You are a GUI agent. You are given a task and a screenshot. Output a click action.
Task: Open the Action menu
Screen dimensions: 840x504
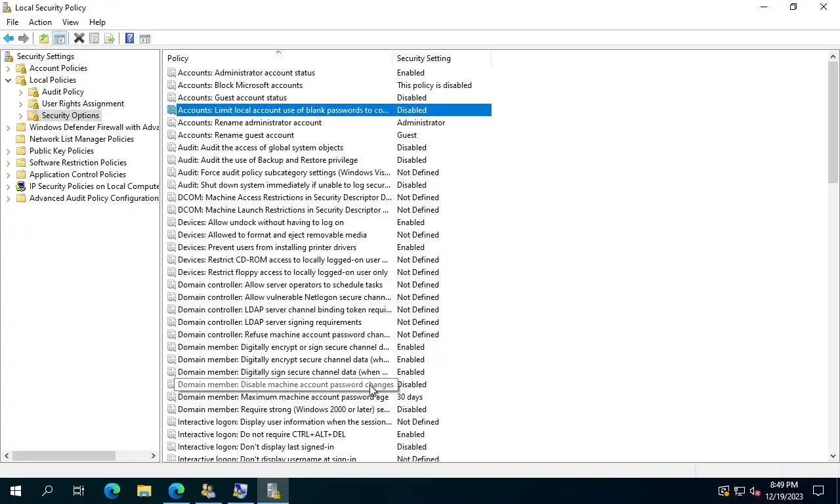[x=40, y=22]
